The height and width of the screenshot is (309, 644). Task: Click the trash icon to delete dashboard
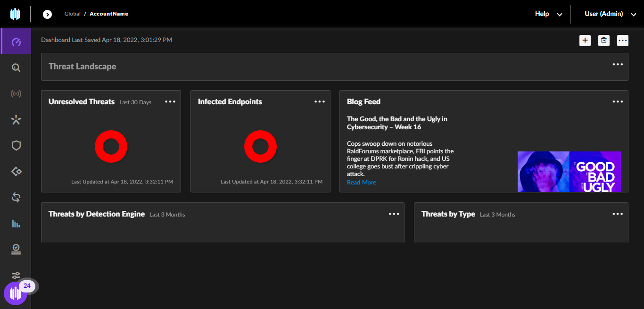pos(604,41)
